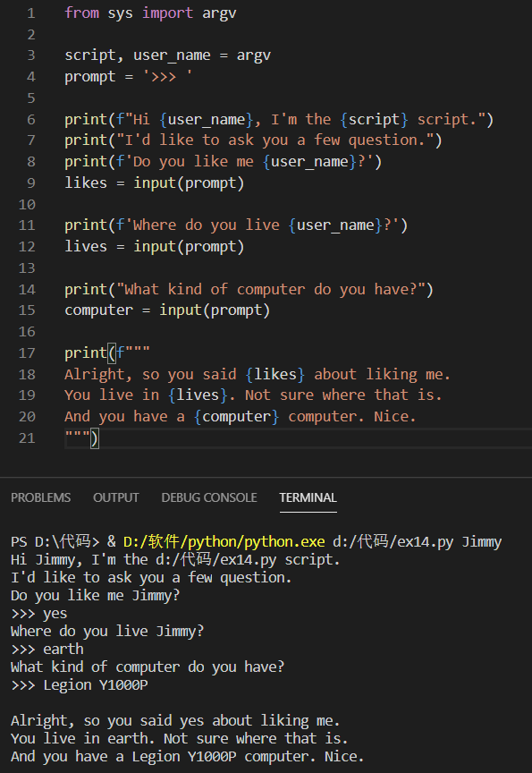Click the likes variable on line 9
Viewport: 532px width, 773px height.
click(x=86, y=183)
